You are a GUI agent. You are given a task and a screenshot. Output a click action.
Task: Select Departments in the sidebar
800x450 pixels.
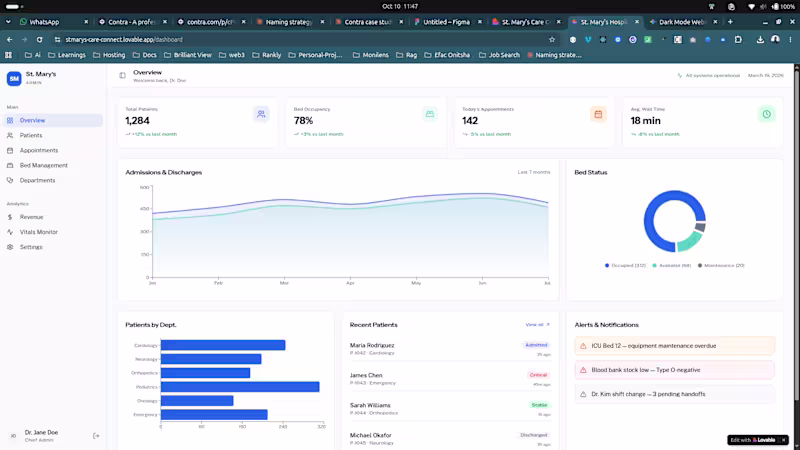pyautogui.click(x=53, y=180)
